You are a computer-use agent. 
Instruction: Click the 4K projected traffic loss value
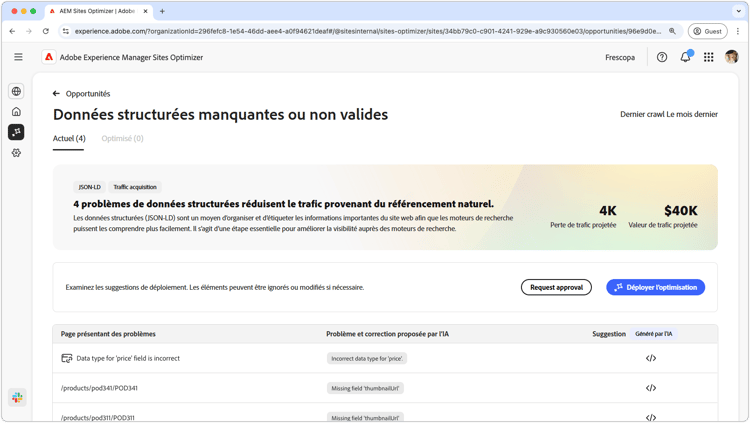(x=607, y=211)
